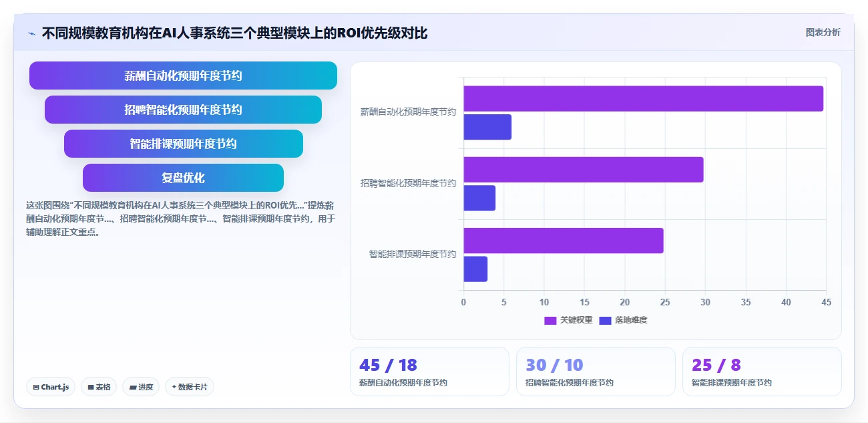Screen dimensions: 868x423
Task: Click the 进度 tag
Action: pos(141,387)
